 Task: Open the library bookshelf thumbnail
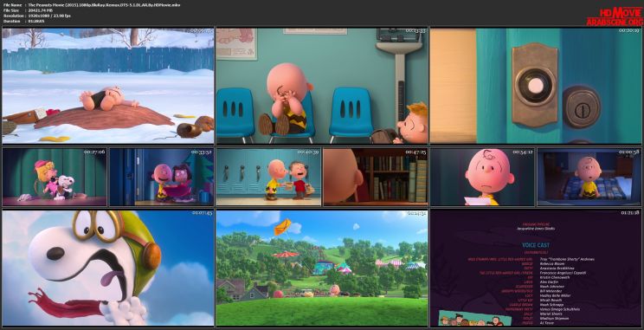[376, 177]
